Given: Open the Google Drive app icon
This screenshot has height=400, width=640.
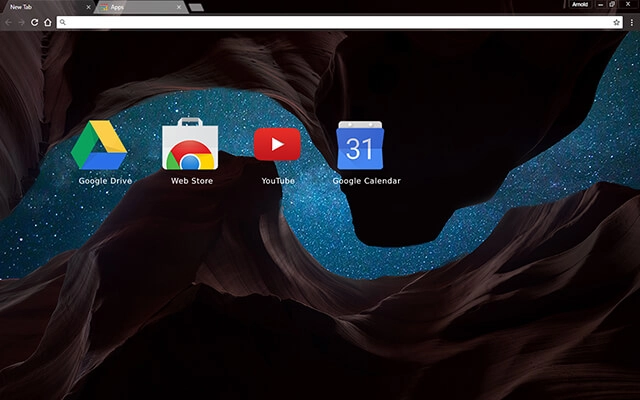Looking at the screenshot, I should tap(99, 145).
